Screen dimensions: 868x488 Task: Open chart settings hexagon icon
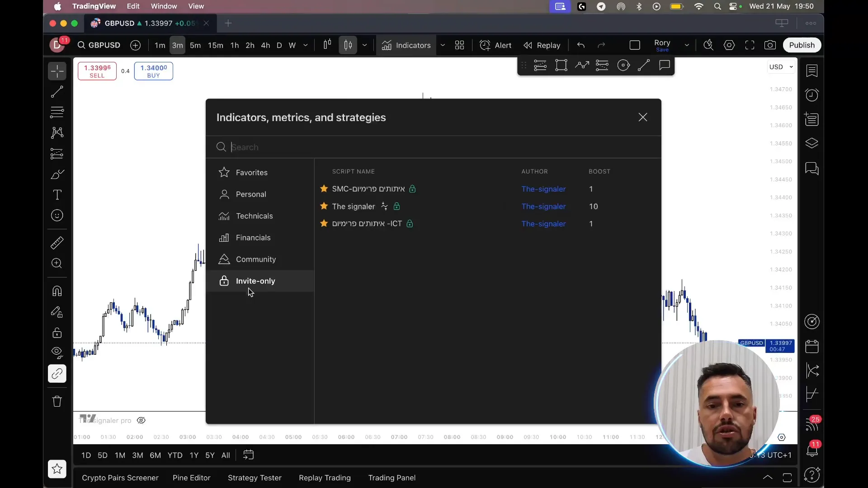tap(729, 45)
